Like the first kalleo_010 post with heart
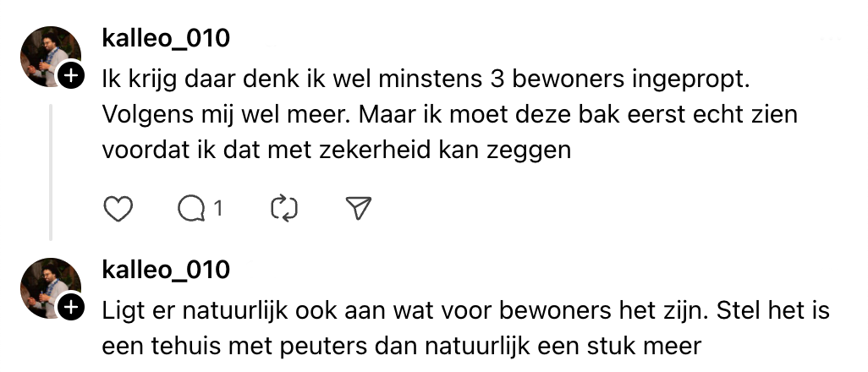 tap(118, 208)
